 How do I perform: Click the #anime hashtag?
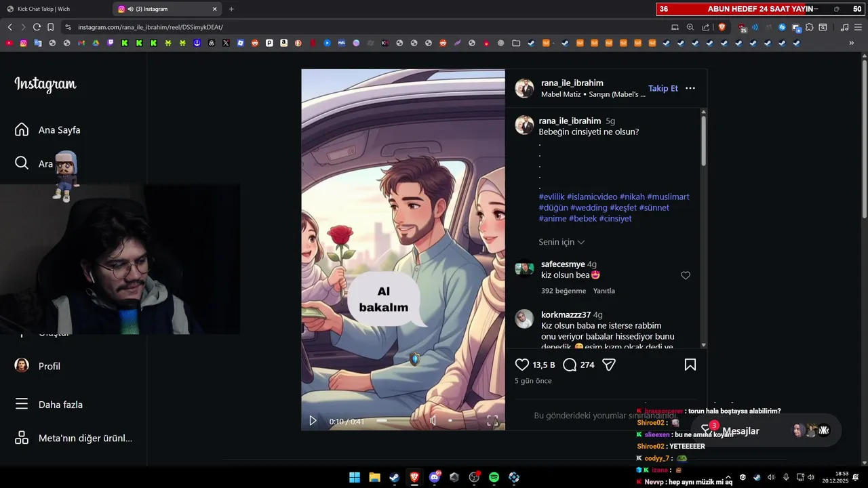(552, 218)
